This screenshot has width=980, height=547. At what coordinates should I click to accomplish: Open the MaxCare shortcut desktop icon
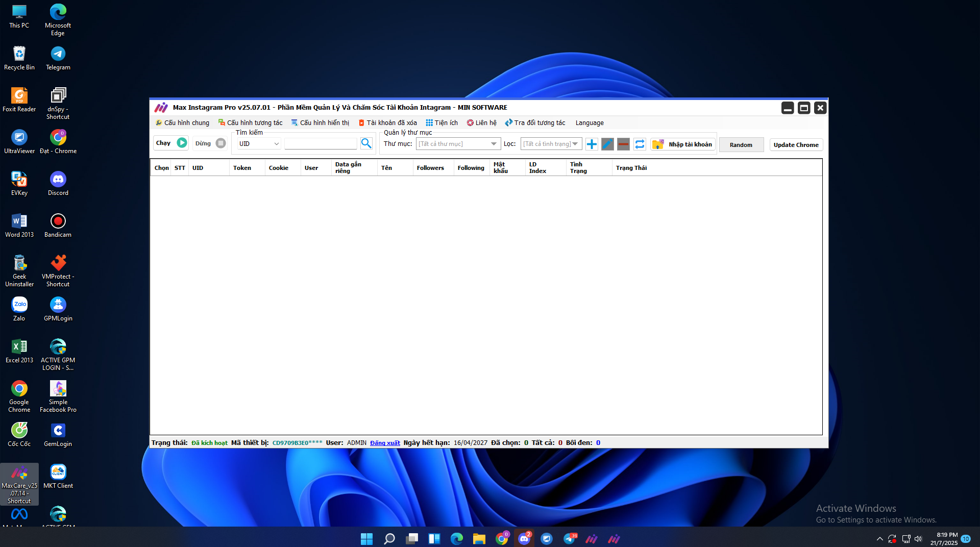tap(19, 484)
